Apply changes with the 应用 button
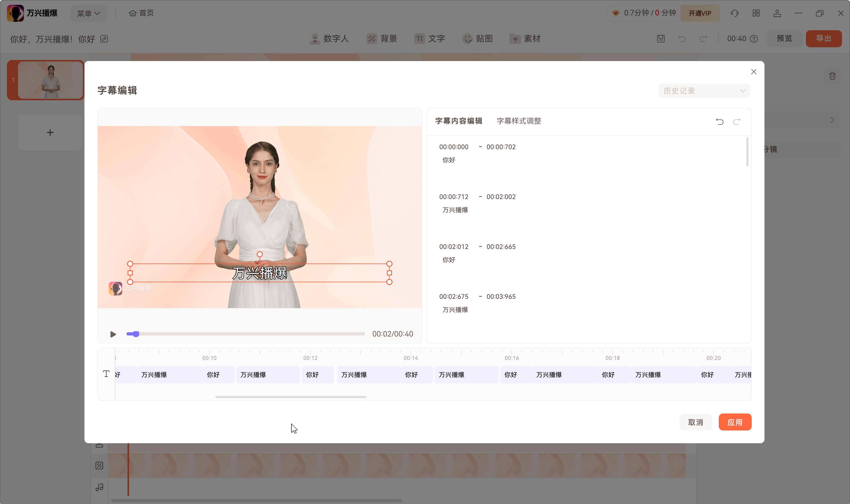The image size is (850, 504). (735, 422)
